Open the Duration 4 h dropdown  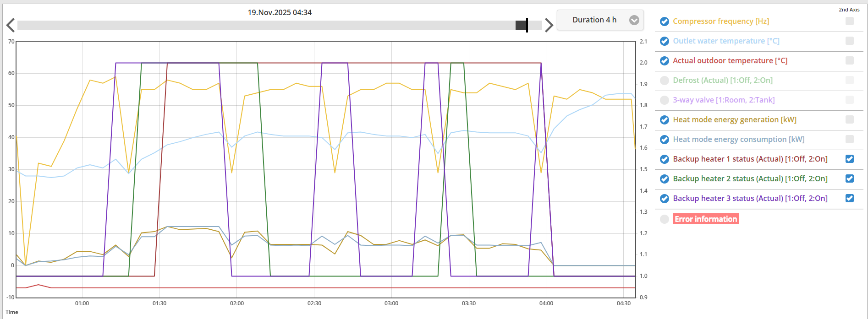(x=594, y=20)
